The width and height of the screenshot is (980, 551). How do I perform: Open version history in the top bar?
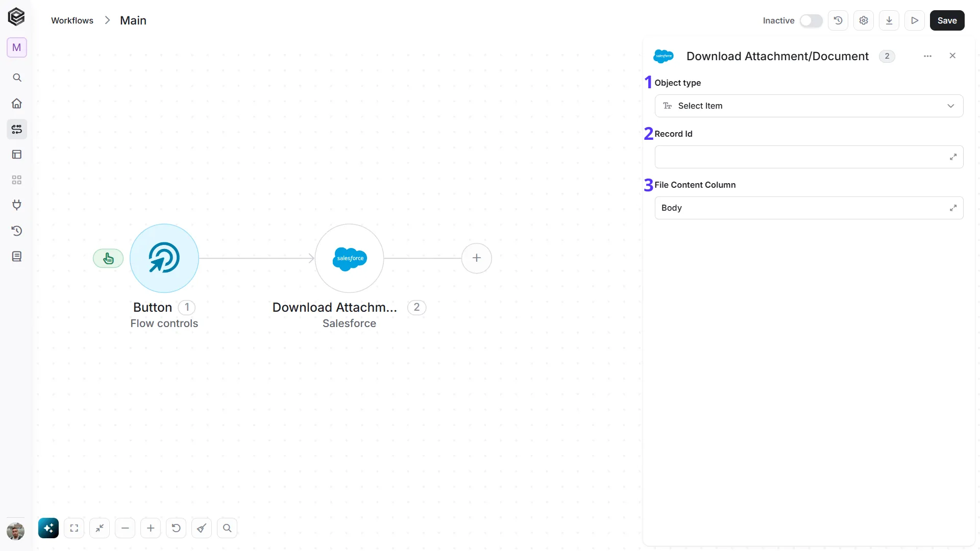pos(838,20)
